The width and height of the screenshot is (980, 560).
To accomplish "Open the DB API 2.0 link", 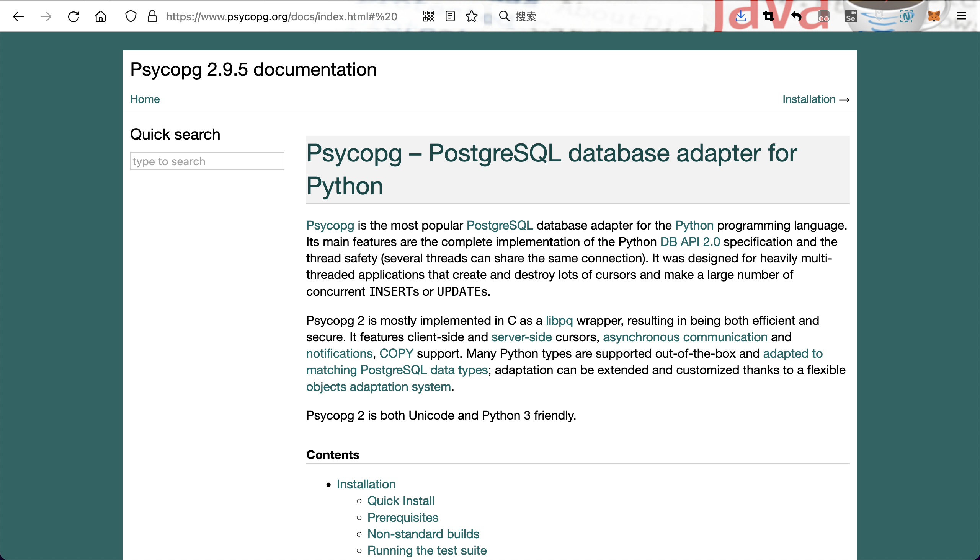I will point(690,242).
